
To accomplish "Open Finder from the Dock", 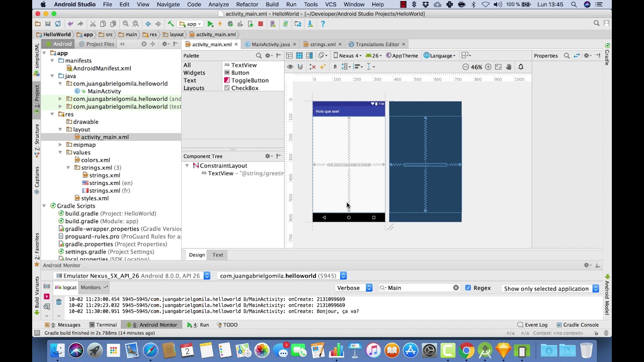I will pyautogui.click(x=57, y=350).
